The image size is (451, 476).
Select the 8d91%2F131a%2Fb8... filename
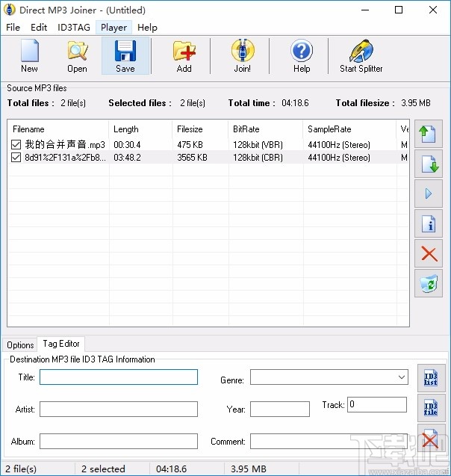pos(65,157)
